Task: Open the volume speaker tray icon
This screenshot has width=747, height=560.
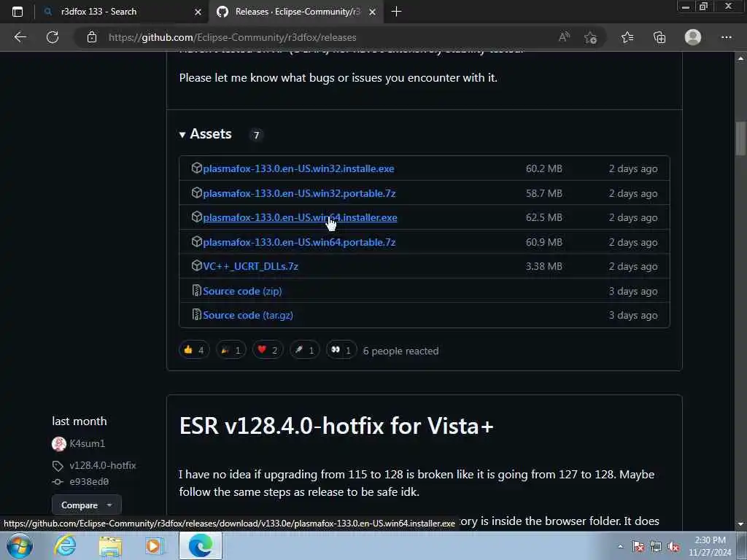Action: pos(673,547)
